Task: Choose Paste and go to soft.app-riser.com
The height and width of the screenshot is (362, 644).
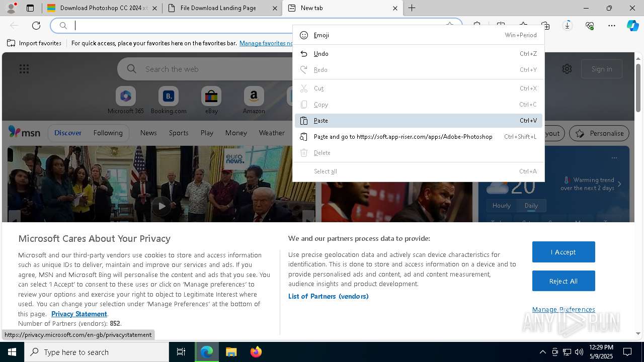Action: click(418, 137)
